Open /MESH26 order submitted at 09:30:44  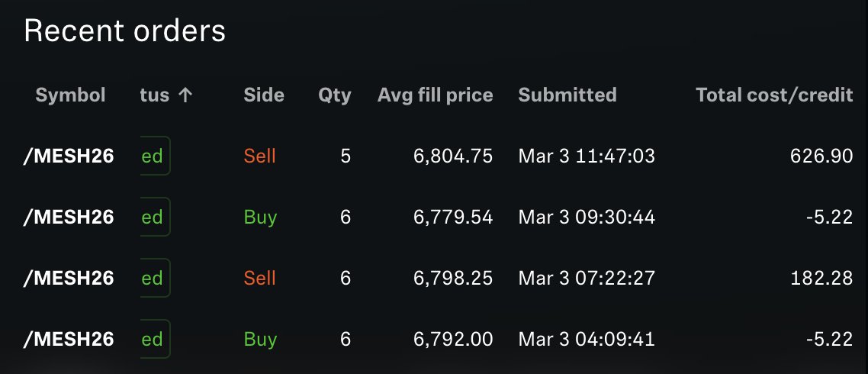438,218
